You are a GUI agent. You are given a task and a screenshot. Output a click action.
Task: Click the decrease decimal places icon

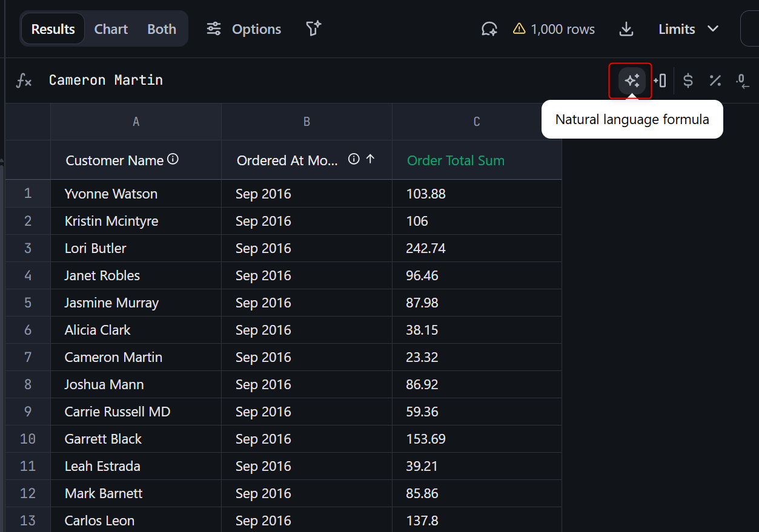pos(743,80)
